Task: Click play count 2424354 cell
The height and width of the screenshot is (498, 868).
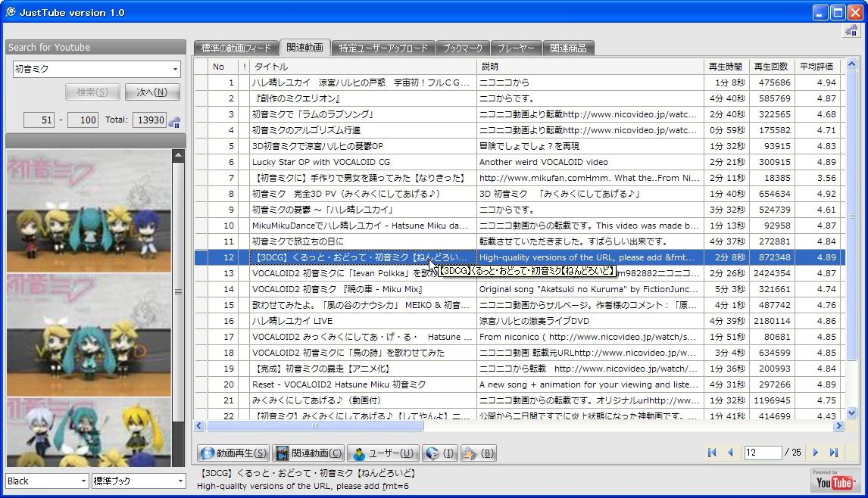Action: pos(771,273)
